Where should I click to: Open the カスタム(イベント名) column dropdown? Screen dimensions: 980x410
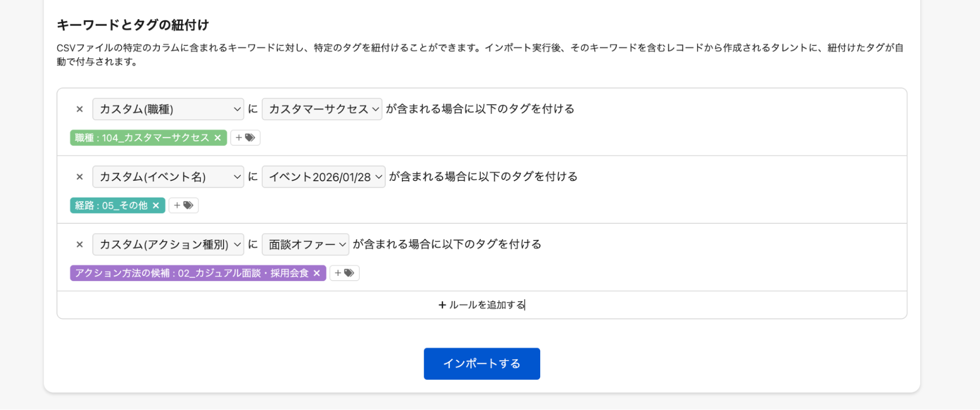click(168, 177)
